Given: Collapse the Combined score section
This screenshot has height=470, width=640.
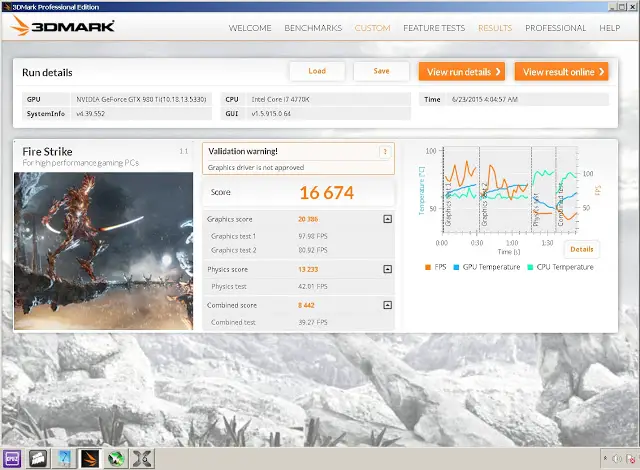Looking at the screenshot, I should (387, 305).
